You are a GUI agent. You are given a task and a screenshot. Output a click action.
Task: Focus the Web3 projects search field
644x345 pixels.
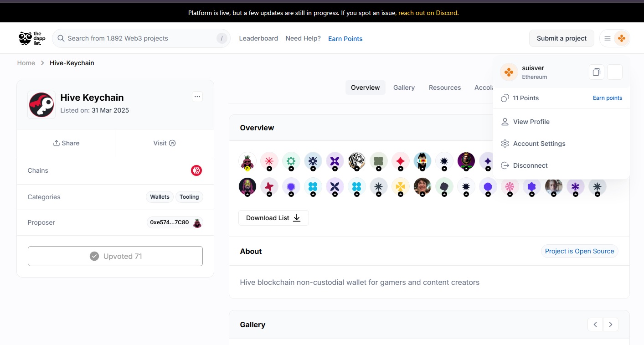coord(141,38)
